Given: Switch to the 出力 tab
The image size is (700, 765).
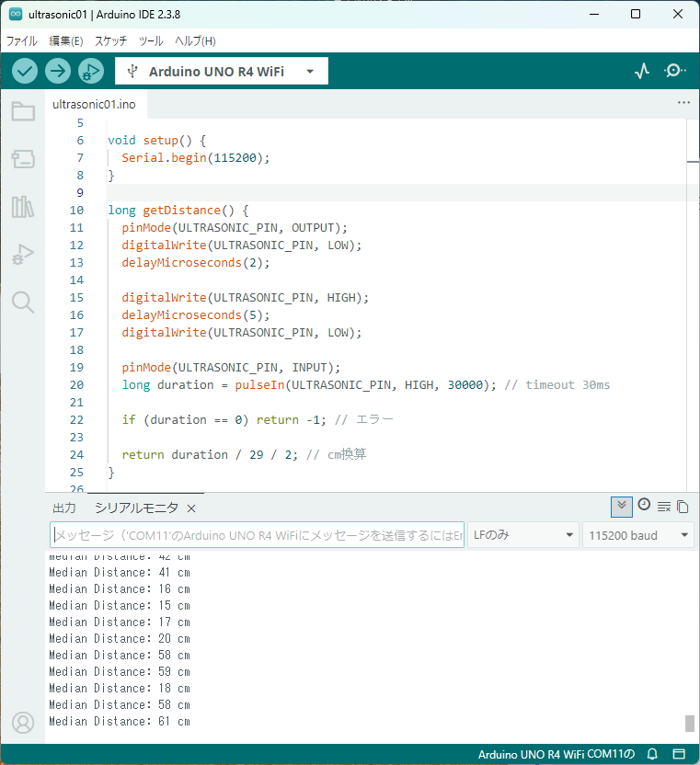Looking at the screenshot, I should [64, 508].
